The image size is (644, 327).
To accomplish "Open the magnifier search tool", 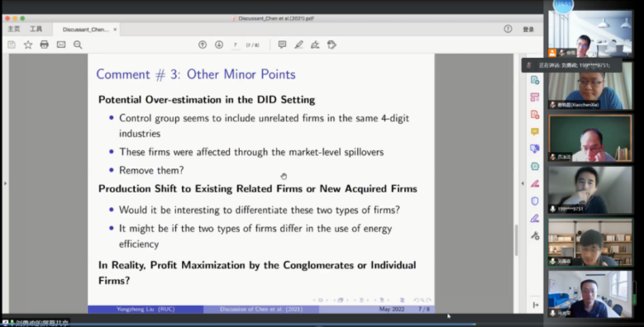I will pos(78,45).
